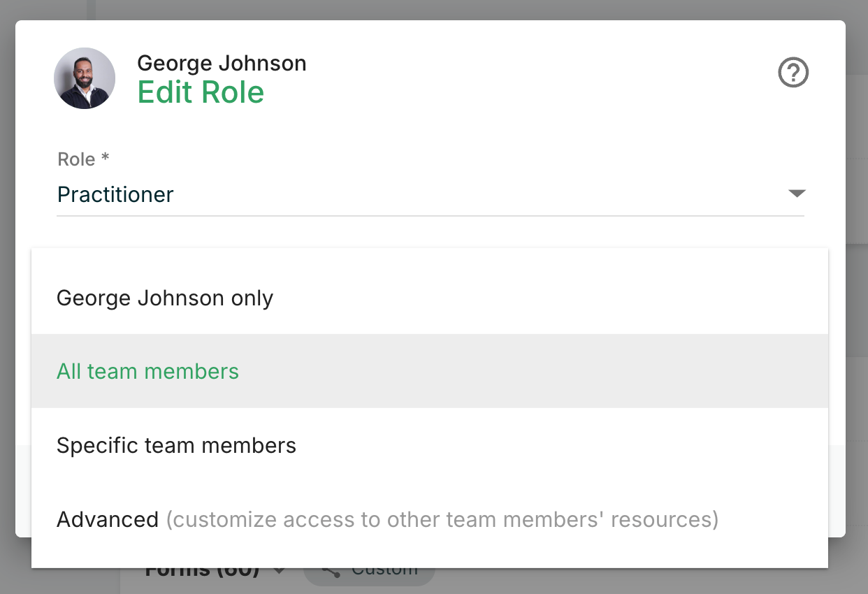This screenshot has width=868, height=594.
Task: Click the partially hidden Forms (60) heading
Action: coord(202,573)
